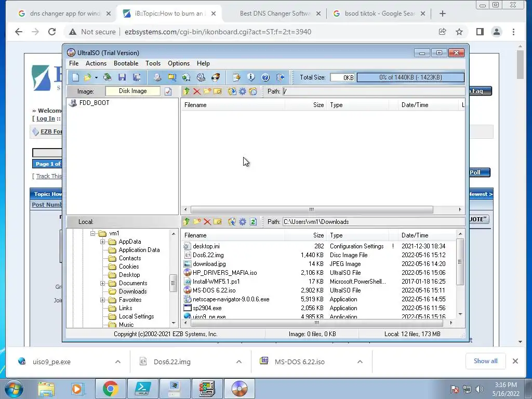Open the dropdown arrow beside Open icon
The width and height of the screenshot is (532, 399).
[x=96, y=78]
